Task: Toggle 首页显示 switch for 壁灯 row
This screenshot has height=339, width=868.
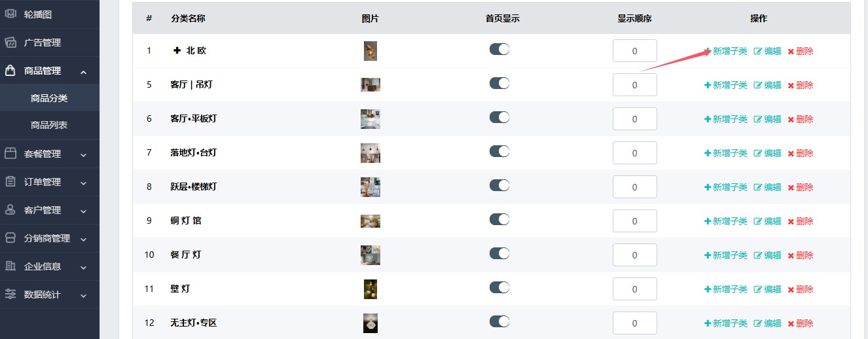Action: (499, 287)
